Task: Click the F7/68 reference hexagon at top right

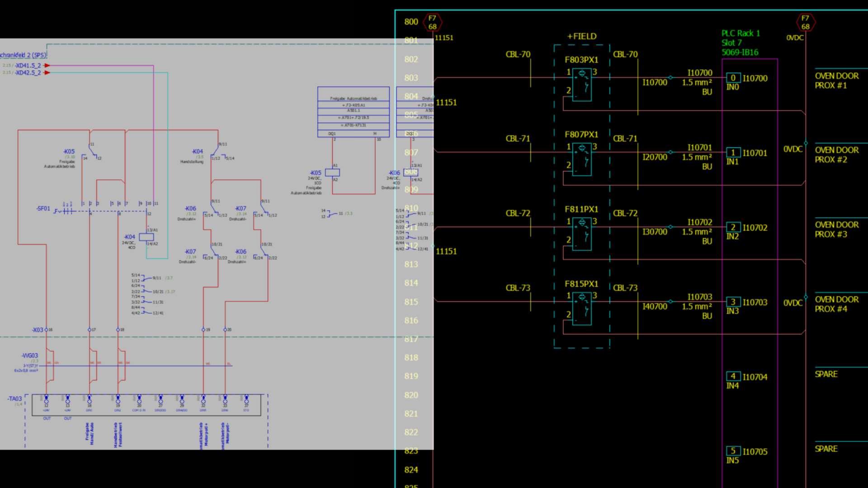Action: pyautogui.click(x=805, y=22)
